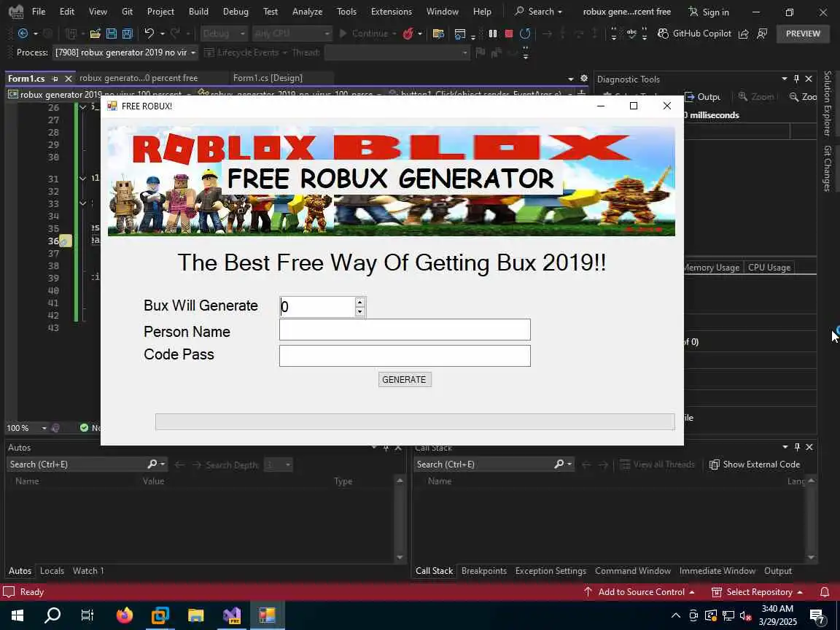This screenshot has height=630, width=840.
Task: Collapse the code block at line 31
Action: tap(82, 179)
